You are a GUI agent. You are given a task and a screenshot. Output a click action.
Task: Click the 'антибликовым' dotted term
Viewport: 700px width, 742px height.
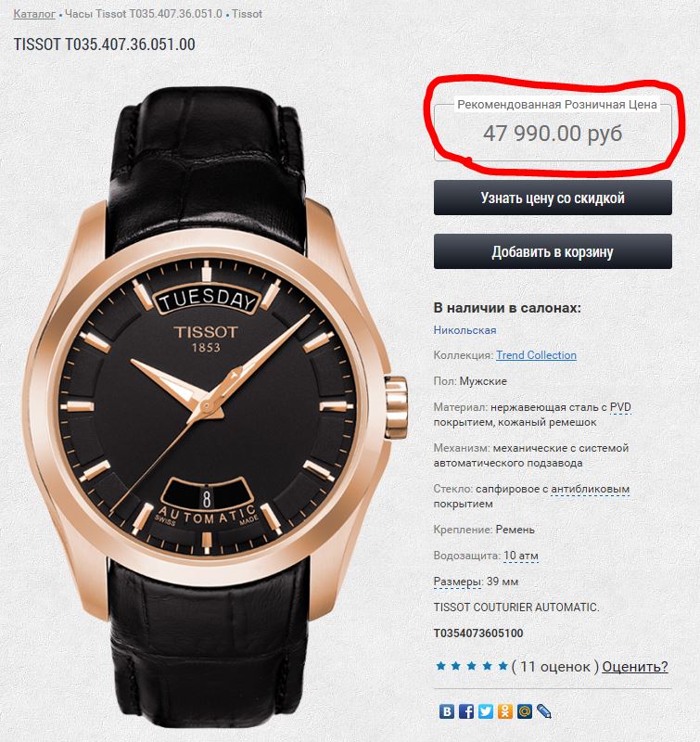[591, 489]
